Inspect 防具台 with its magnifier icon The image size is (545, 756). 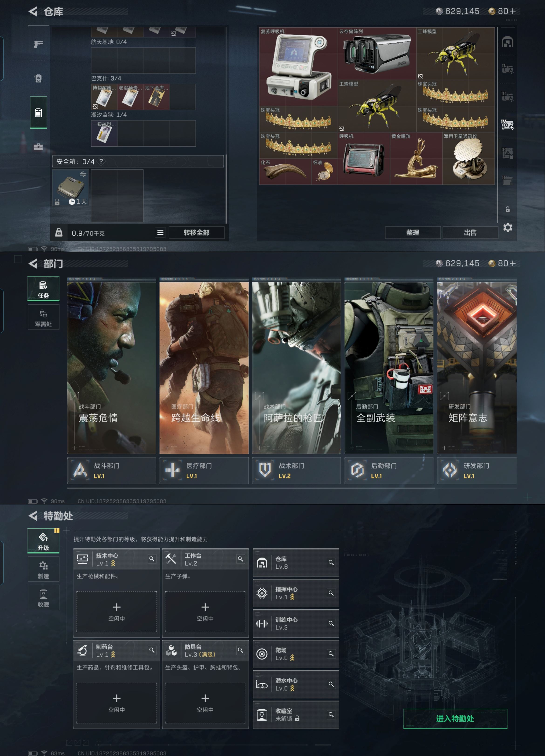(240, 650)
